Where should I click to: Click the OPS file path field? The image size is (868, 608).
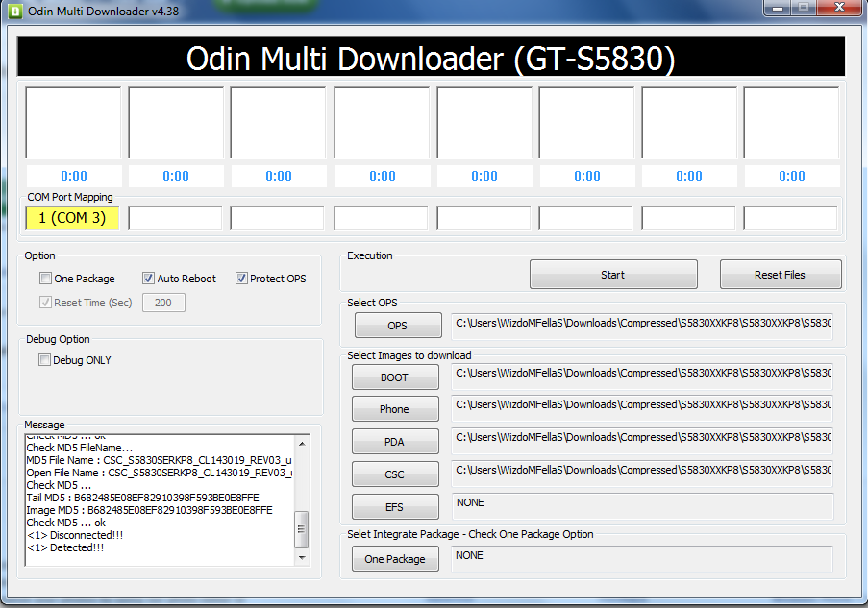(x=641, y=324)
